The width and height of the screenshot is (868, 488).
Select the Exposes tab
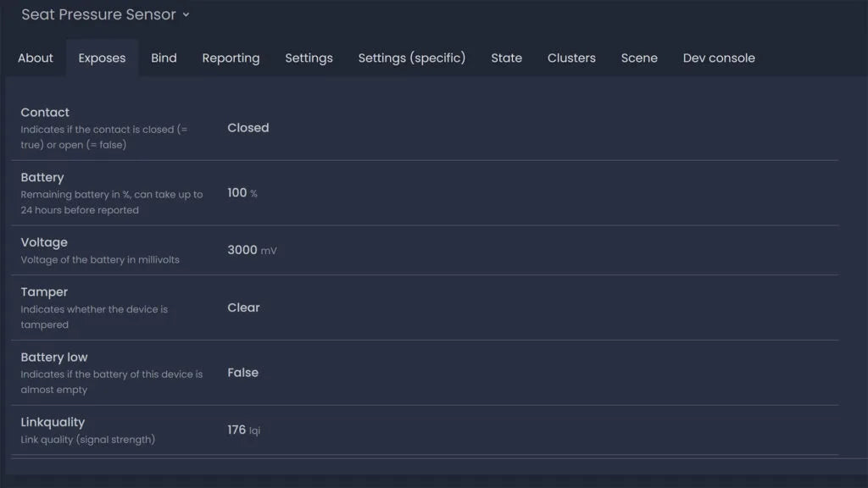point(102,58)
